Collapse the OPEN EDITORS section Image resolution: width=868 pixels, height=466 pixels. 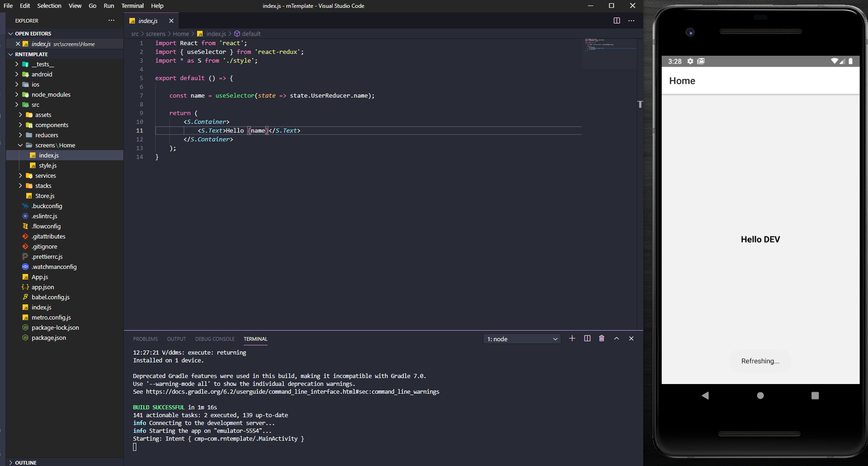coord(33,34)
